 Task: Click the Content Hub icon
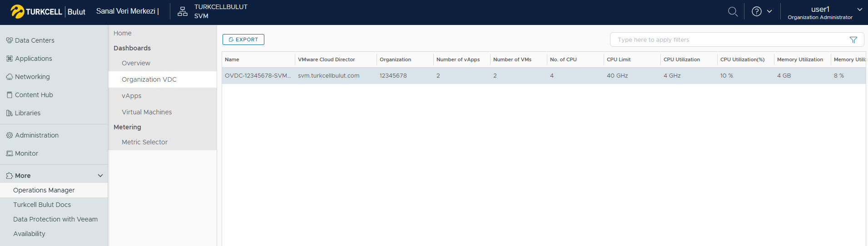point(10,95)
